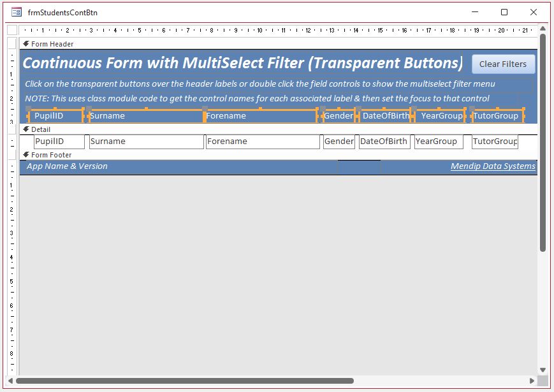Select the Form Header section bar
The image size is (554, 392).
click(279, 44)
